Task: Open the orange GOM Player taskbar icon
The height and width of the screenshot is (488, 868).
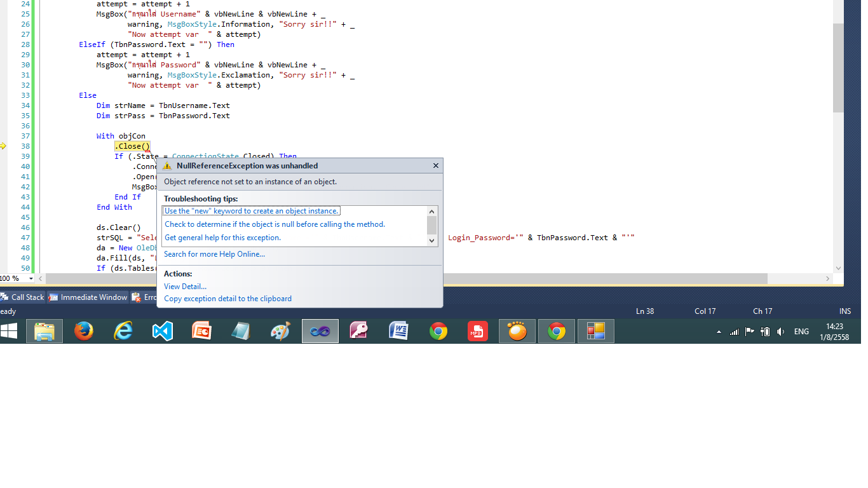Action: click(517, 331)
